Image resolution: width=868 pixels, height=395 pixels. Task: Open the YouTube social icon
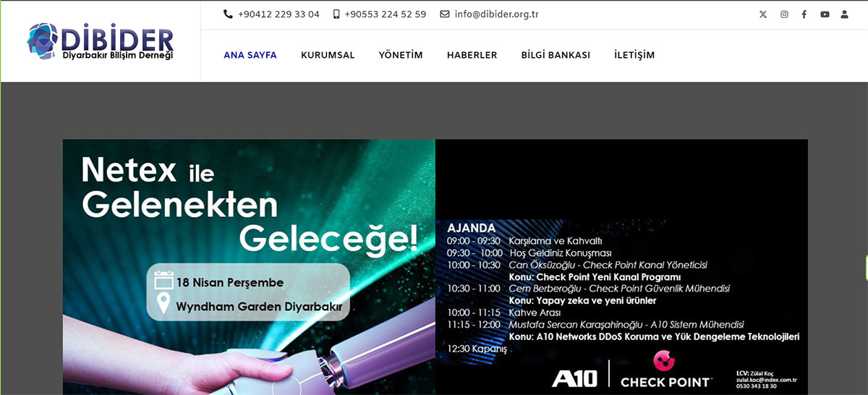pos(825,14)
